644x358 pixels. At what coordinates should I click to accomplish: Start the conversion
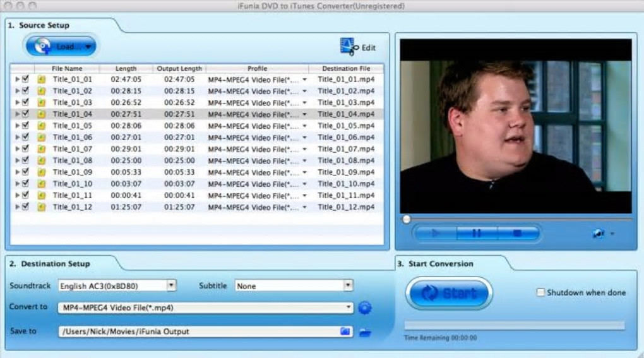[x=449, y=293]
